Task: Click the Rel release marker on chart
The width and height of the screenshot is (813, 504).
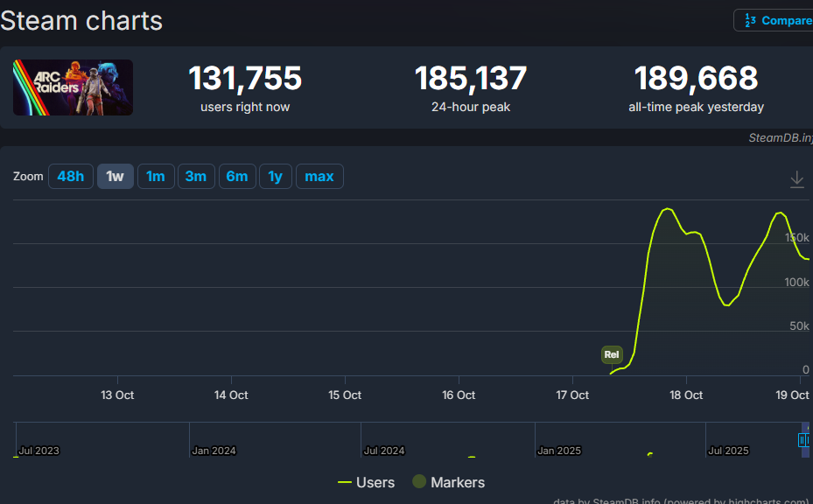Action: pos(612,354)
